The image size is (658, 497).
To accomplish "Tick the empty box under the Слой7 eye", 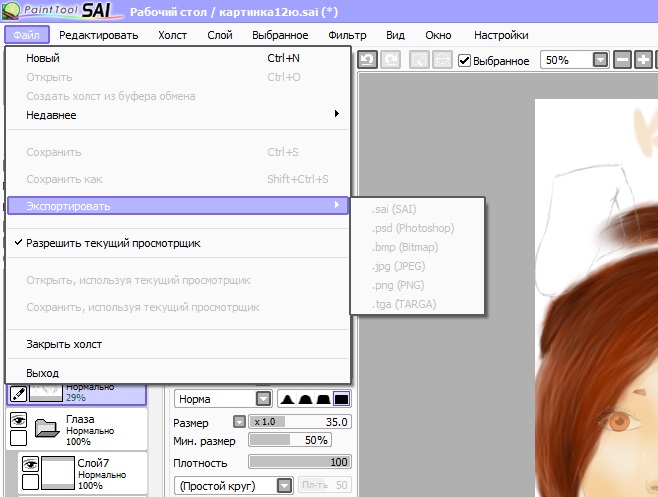I will tap(30, 482).
